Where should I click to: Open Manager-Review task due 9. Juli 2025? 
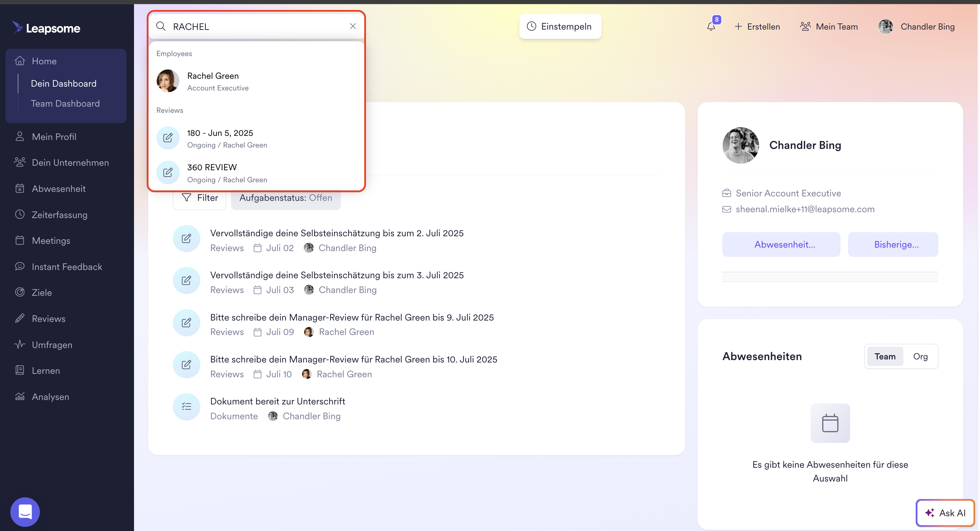click(x=352, y=317)
